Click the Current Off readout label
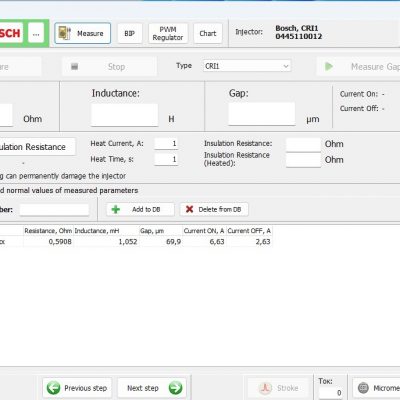 pyautogui.click(x=359, y=108)
